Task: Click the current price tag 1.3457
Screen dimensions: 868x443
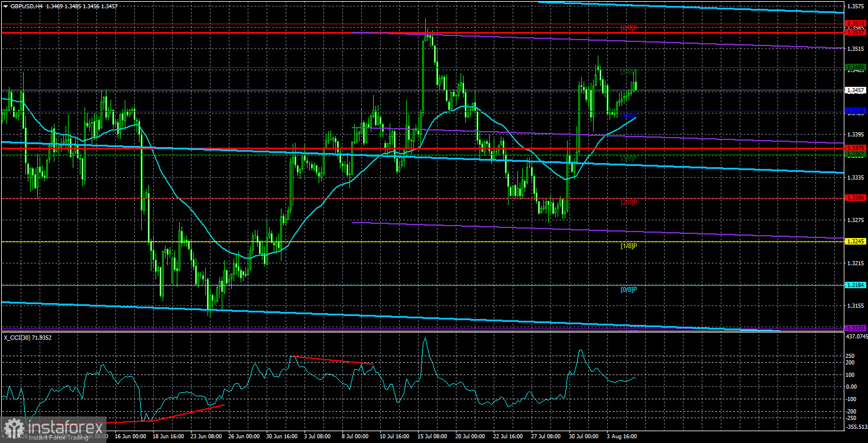Action: tap(856, 90)
